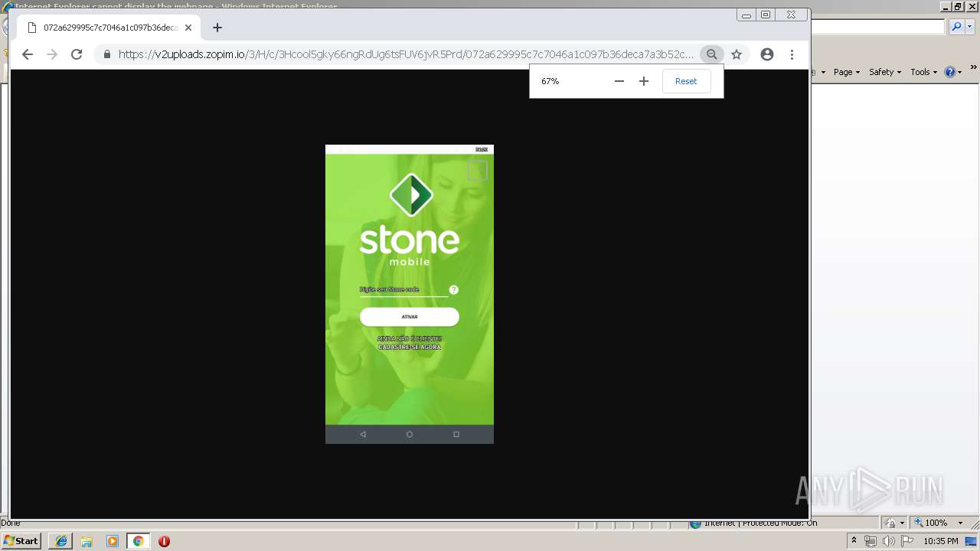This screenshot has height=551, width=980.
Task: Click the CADASTRE-SE AGORA link
Action: [x=410, y=347]
